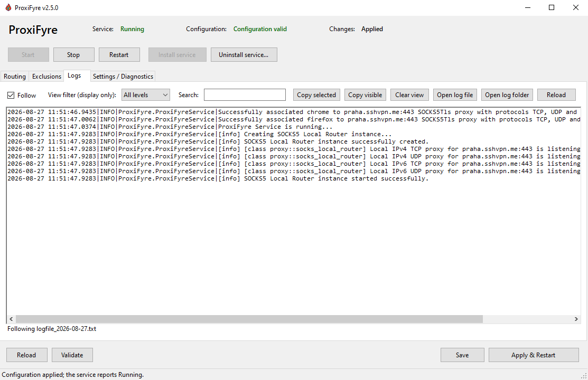Close the ProxiFyre window
The height and width of the screenshot is (380, 588).
point(576,7)
